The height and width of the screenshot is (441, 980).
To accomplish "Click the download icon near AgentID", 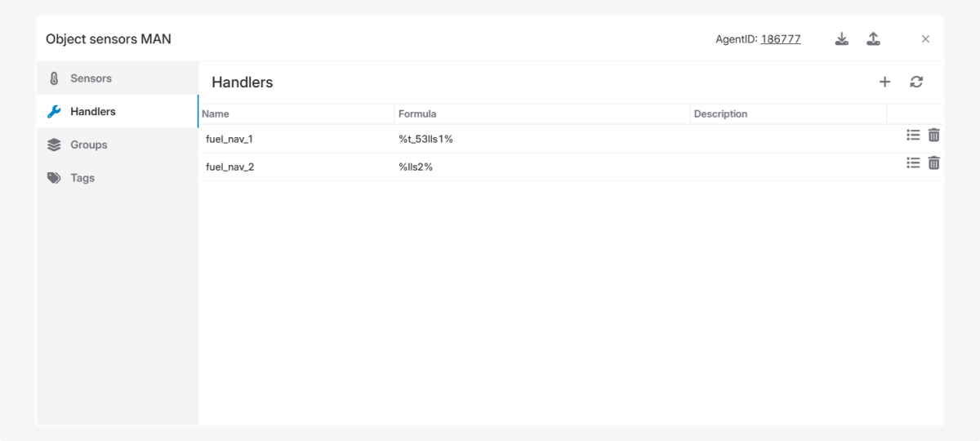I will pyautogui.click(x=842, y=39).
